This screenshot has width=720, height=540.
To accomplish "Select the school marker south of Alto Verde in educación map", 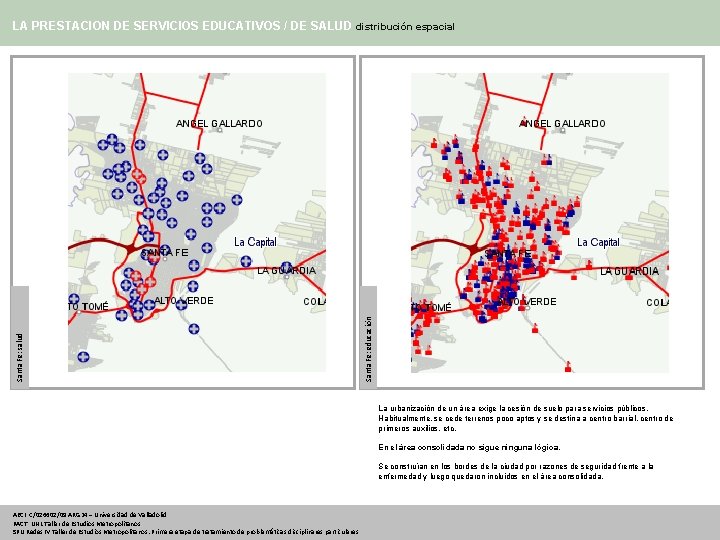I will coord(535,328).
